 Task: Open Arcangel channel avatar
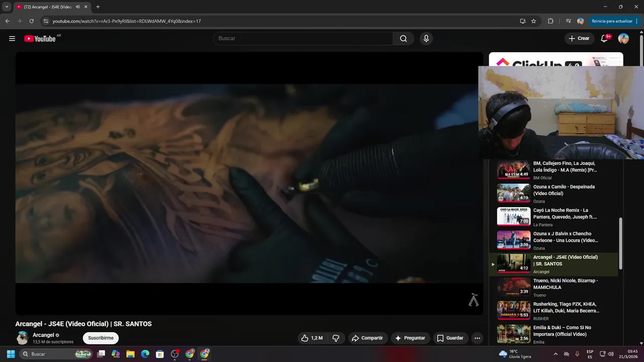[x=22, y=338]
